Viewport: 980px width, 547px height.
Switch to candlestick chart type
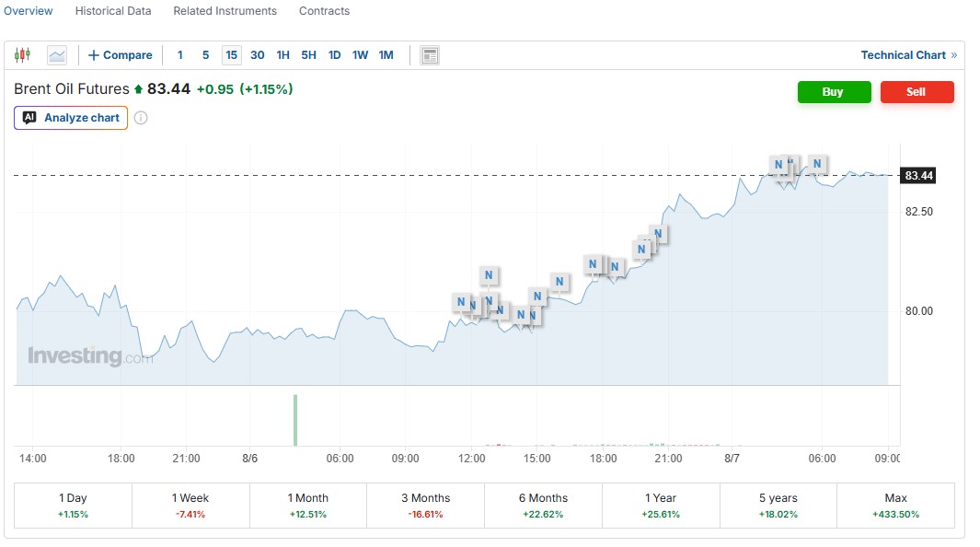pos(22,55)
